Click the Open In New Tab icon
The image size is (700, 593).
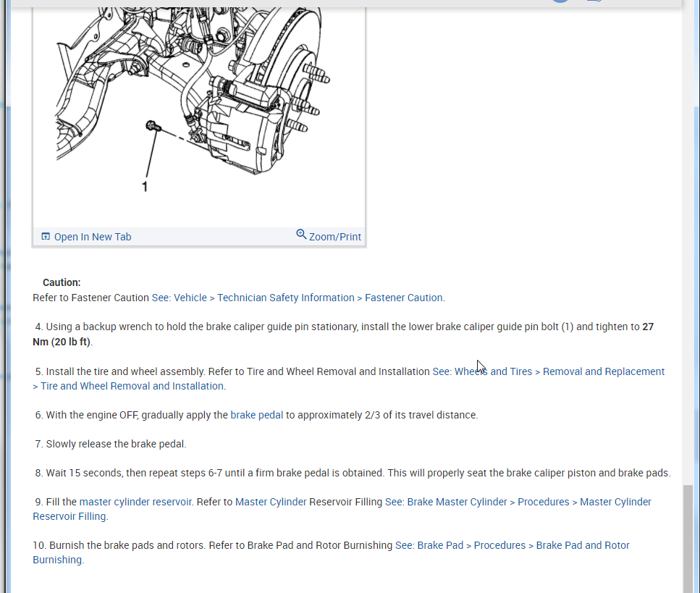click(46, 237)
